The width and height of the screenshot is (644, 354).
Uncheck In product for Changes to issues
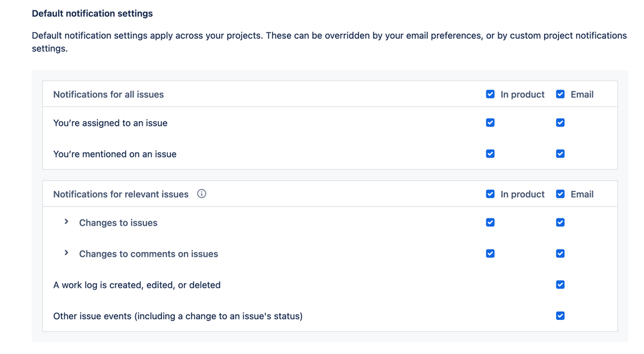(x=490, y=222)
